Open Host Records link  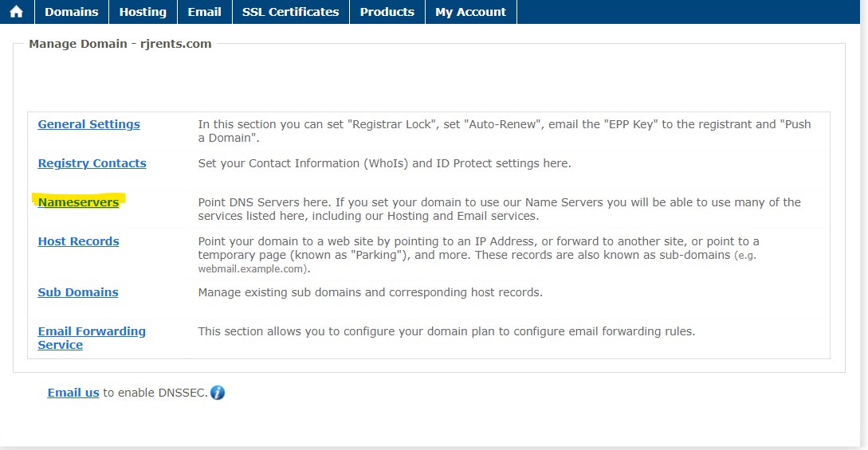(x=78, y=241)
